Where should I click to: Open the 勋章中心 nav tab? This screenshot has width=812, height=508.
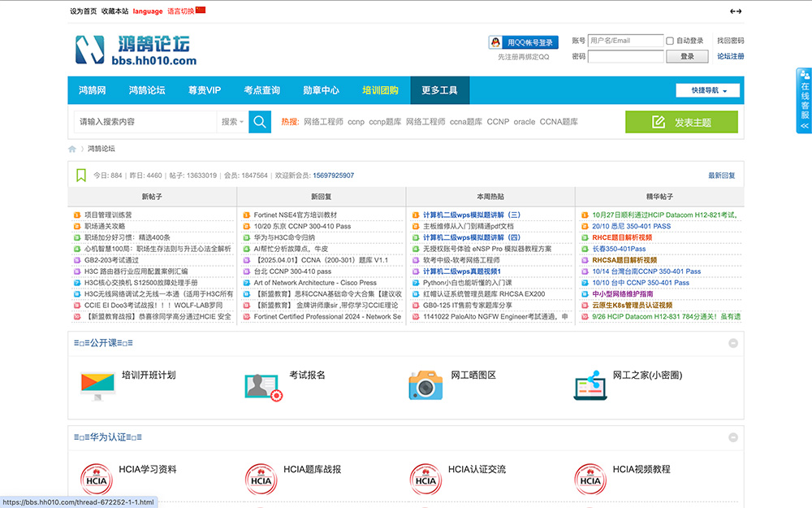(x=321, y=90)
